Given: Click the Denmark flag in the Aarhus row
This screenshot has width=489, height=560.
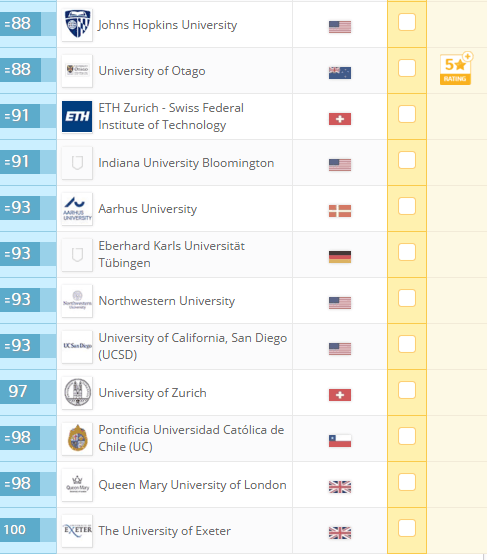Looking at the screenshot, I should point(340,211).
